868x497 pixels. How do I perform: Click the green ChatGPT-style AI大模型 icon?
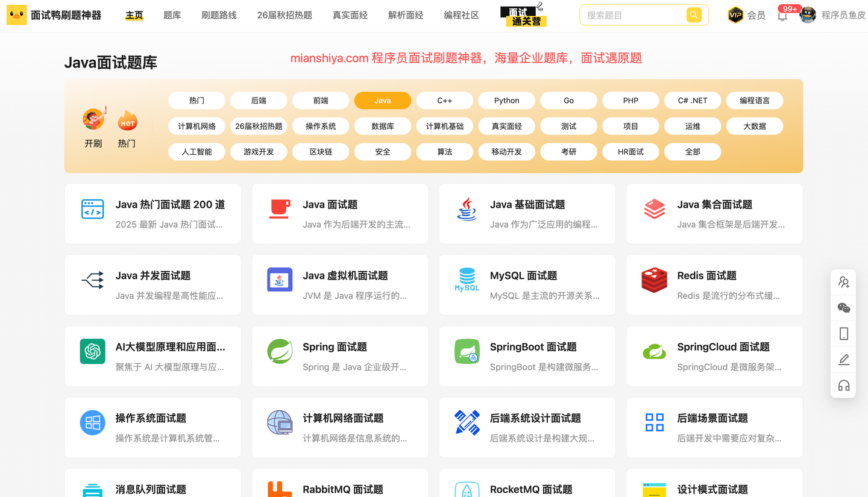click(92, 351)
